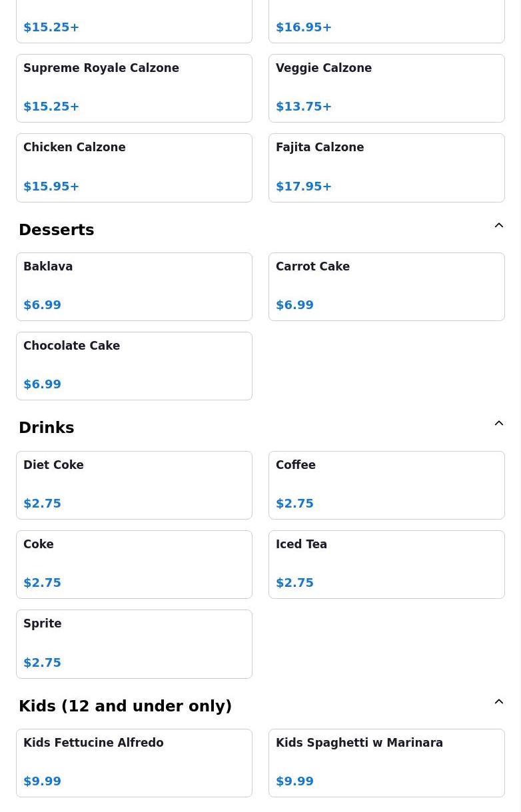
Task: Choose the Chocolate Cake card
Action: pyautogui.click(x=134, y=366)
